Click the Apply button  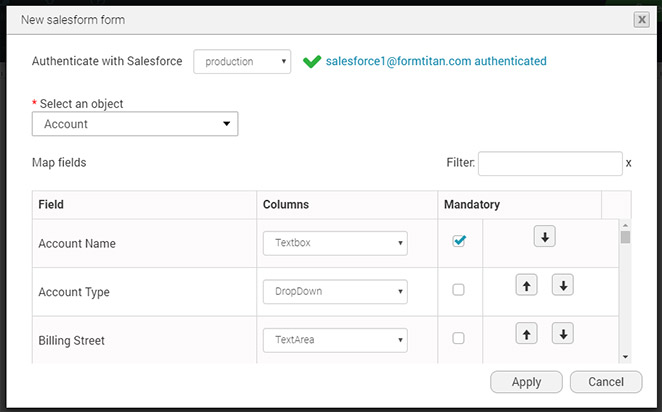[x=526, y=382]
